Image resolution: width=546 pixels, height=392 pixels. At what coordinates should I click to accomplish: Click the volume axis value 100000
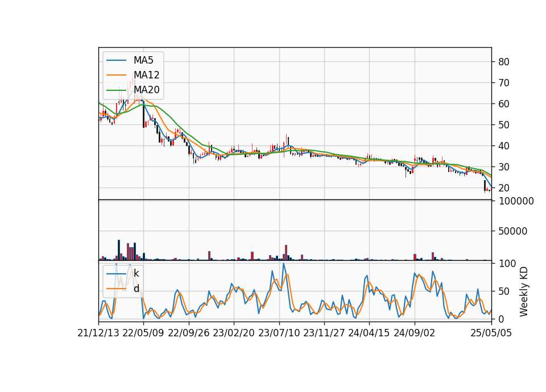pos(516,201)
